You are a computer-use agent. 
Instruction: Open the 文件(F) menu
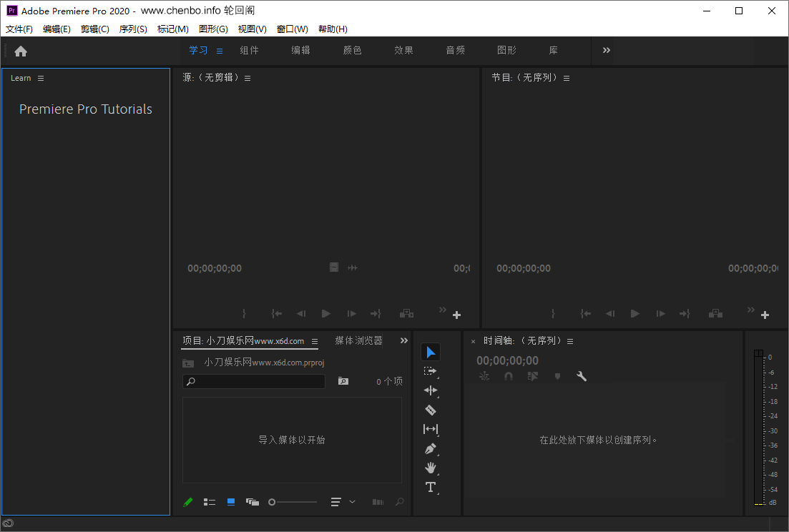pyautogui.click(x=19, y=29)
